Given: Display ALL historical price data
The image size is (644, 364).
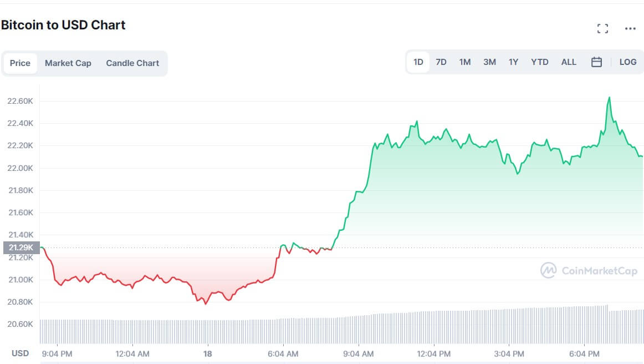Looking at the screenshot, I should click(x=569, y=62).
